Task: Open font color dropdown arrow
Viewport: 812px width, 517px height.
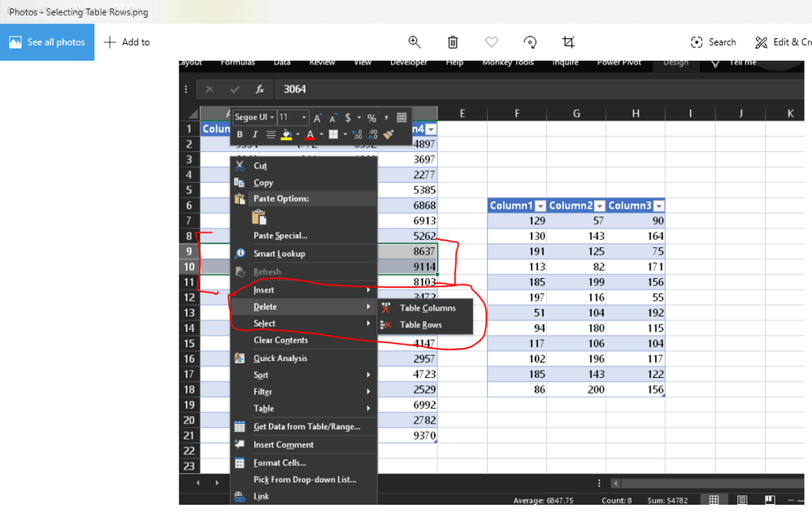Action: point(321,135)
